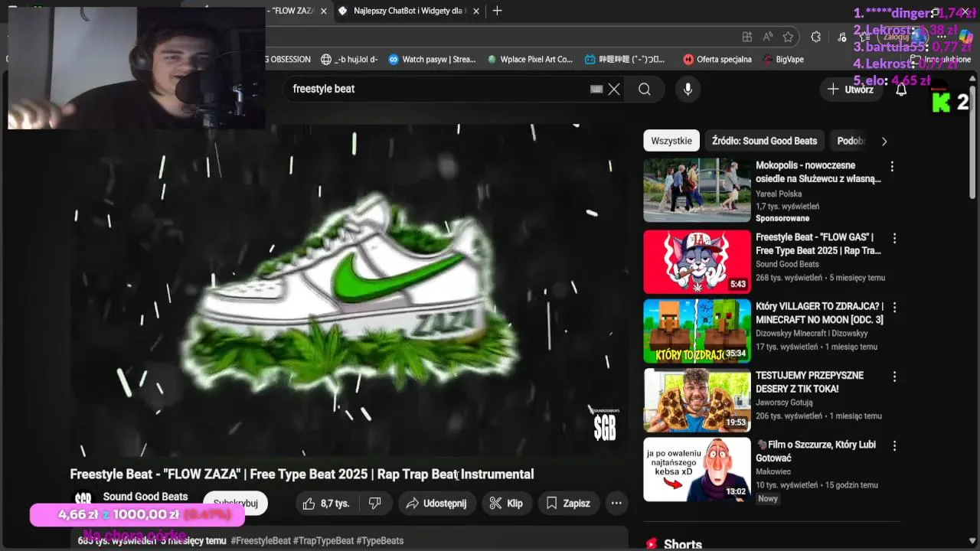This screenshot has width=980, height=551.
Task: Click the Yareal Polska channel name
Action: [779, 194]
